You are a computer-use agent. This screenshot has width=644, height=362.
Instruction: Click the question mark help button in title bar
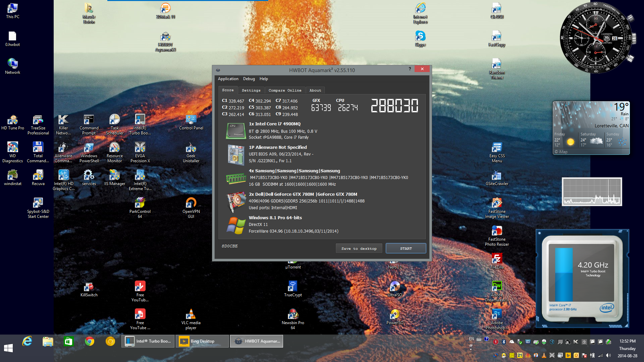(x=410, y=69)
